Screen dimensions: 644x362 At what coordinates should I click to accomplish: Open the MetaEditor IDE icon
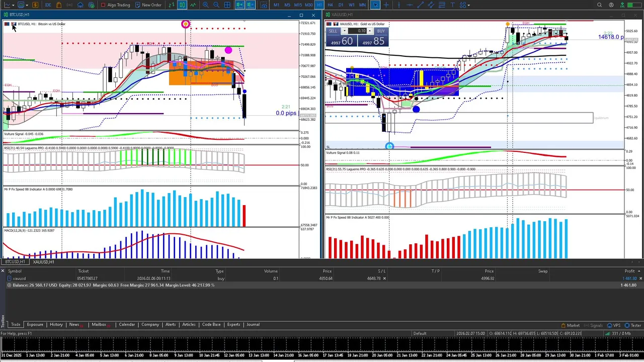48,5
